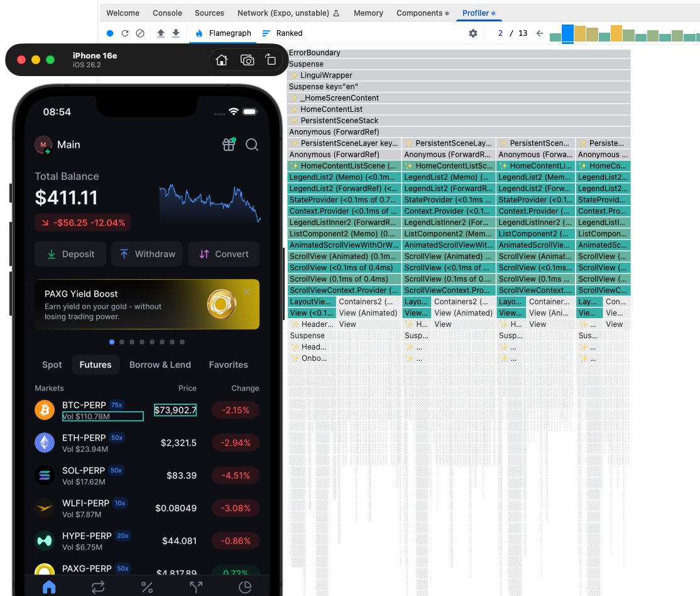This screenshot has width=700, height=596.
Task: Load a profile using the upload icon
Action: [161, 33]
